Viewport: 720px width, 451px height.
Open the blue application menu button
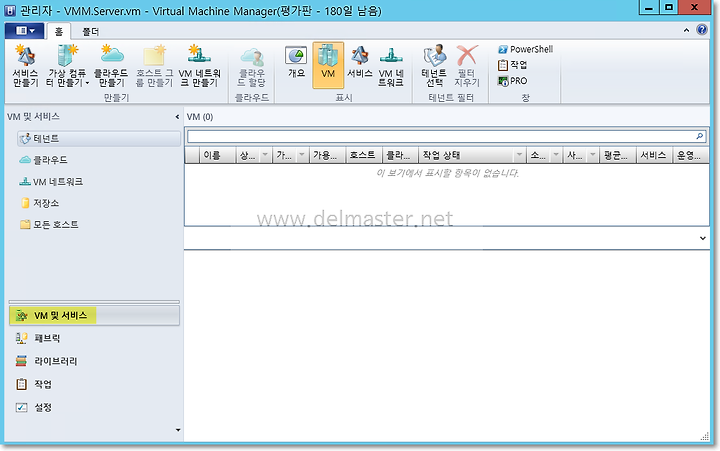coord(25,31)
